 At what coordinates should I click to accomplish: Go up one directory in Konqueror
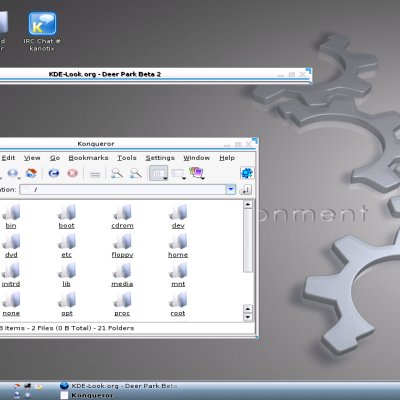coord(13,173)
